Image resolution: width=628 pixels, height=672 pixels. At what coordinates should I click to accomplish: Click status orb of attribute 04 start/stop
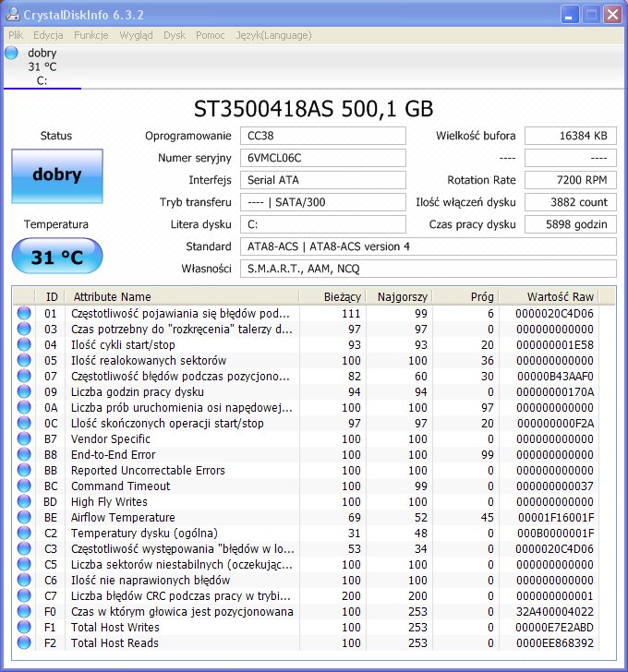click(x=24, y=344)
